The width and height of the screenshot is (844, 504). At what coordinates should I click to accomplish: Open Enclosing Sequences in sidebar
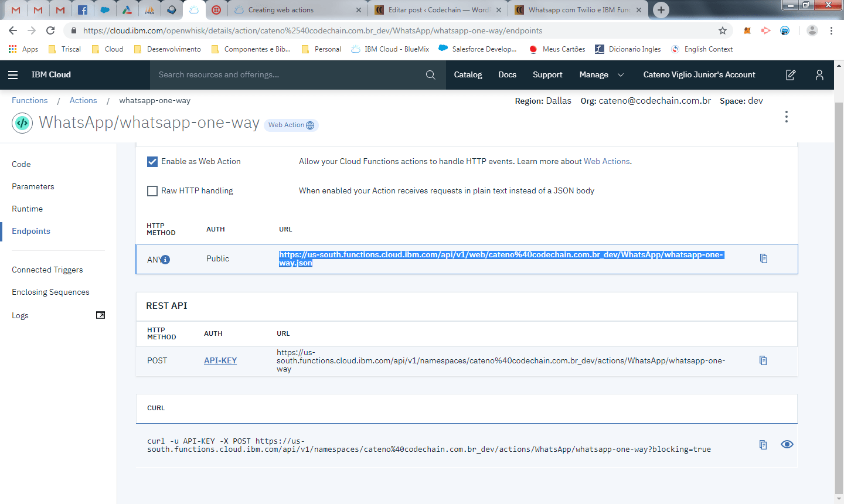click(50, 292)
